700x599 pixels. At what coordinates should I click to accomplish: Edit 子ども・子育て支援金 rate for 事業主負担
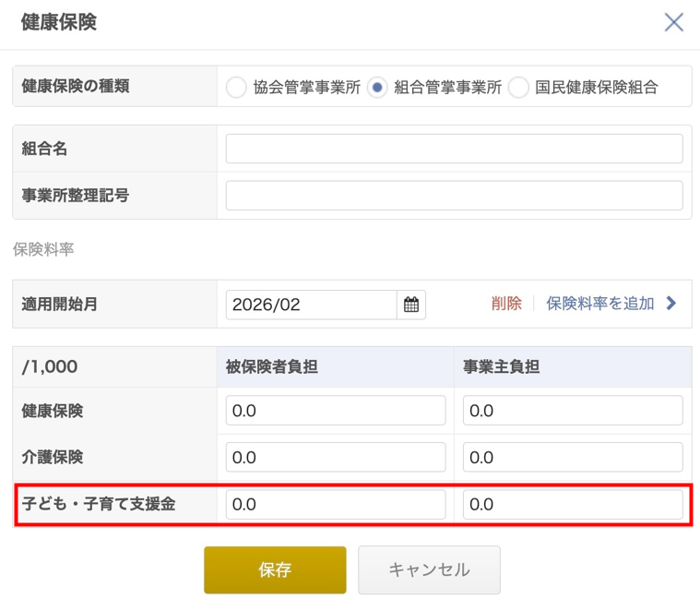point(573,504)
